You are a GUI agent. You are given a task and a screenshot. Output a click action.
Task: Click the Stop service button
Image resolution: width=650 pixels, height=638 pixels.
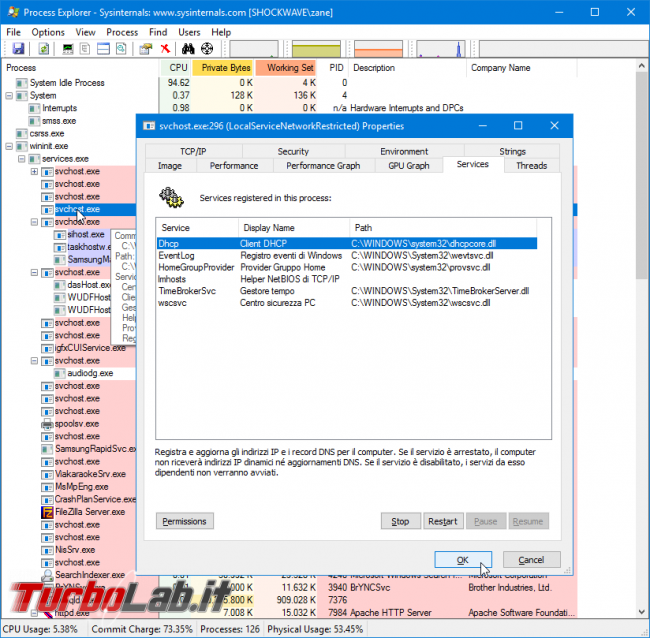(400, 521)
